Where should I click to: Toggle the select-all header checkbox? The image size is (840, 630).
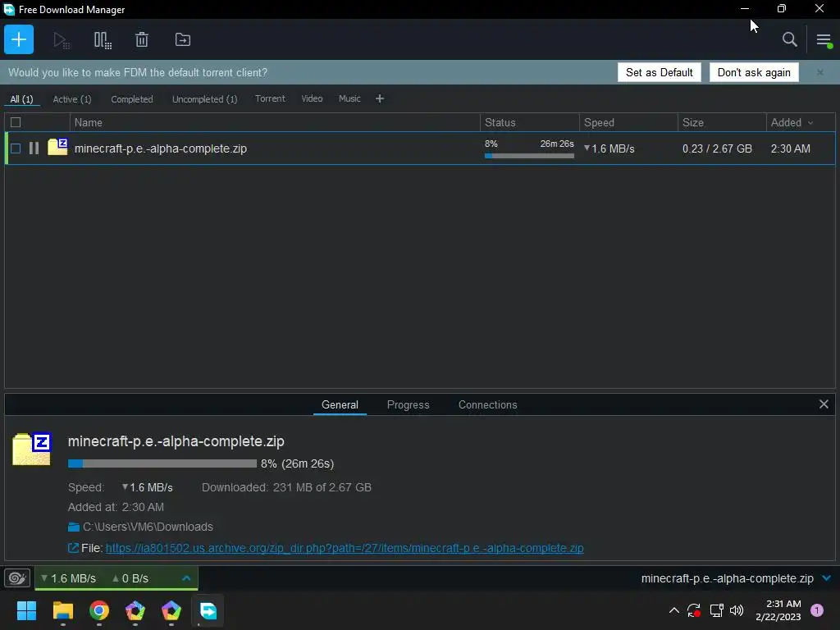16,122
